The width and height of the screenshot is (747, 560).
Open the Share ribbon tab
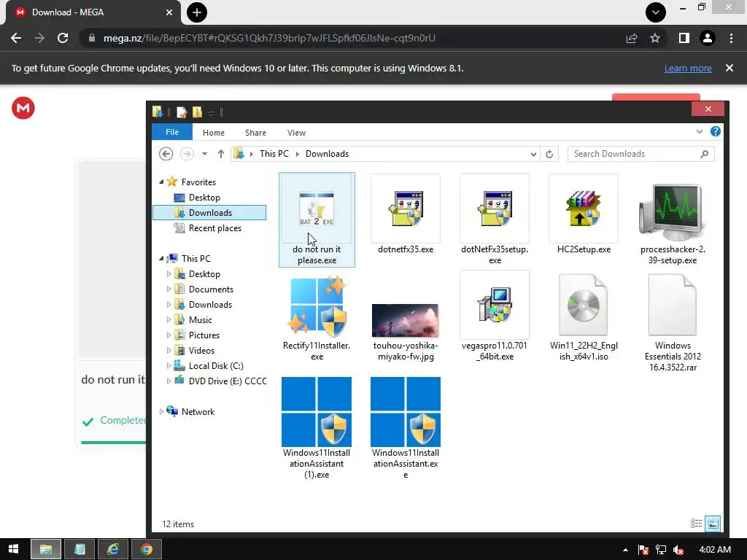[x=255, y=133]
